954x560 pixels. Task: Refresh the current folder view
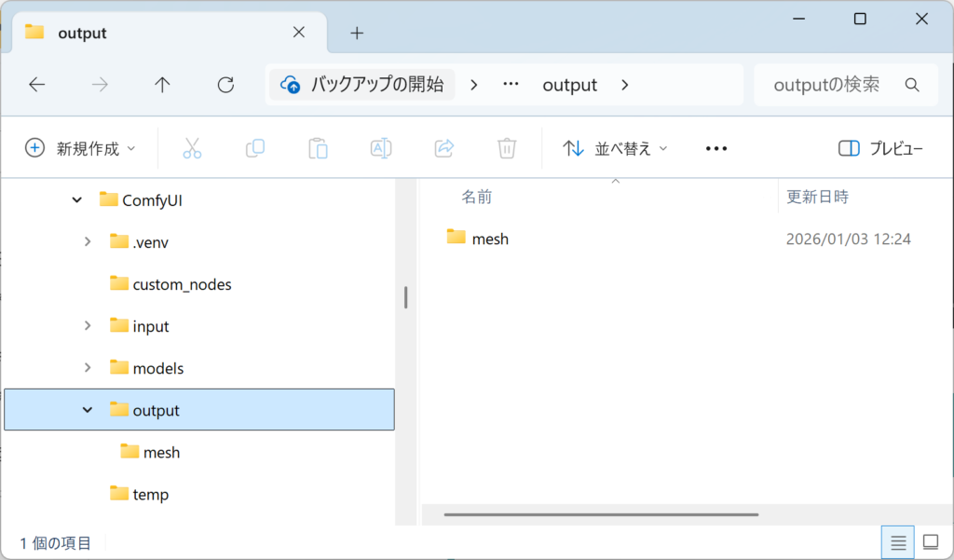pos(225,85)
